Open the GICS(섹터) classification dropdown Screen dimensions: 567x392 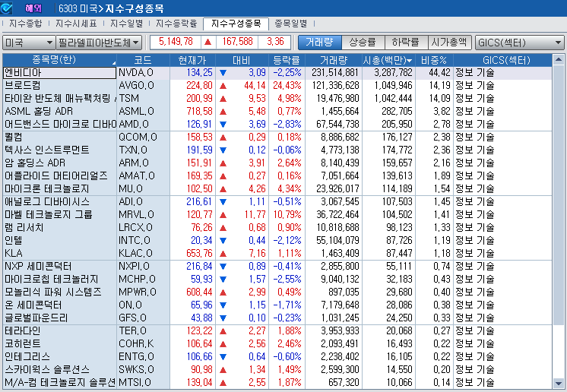[520, 43]
